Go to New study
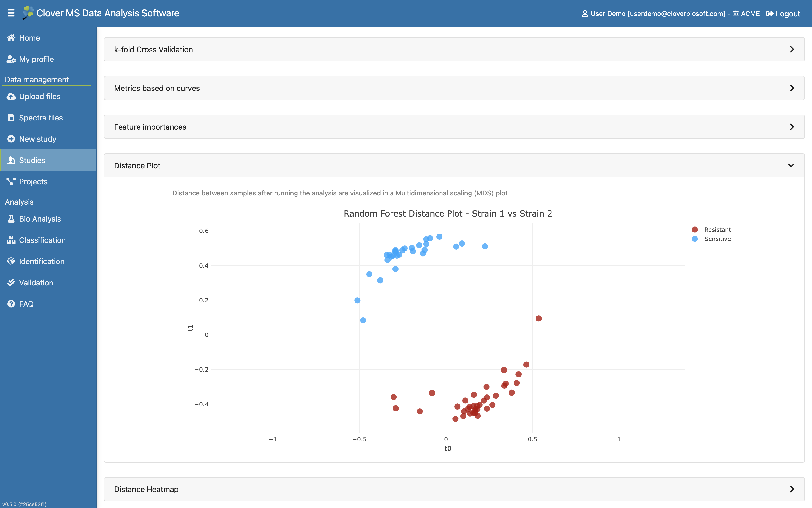This screenshot has width=812, height=508. click(x=48, y=139)
